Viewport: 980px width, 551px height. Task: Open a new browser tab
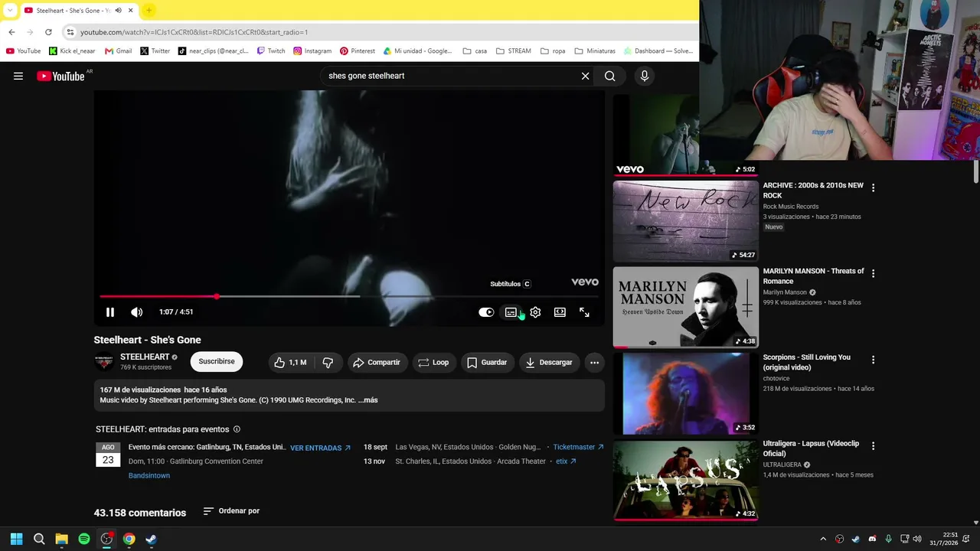click(x=149, y=10)
